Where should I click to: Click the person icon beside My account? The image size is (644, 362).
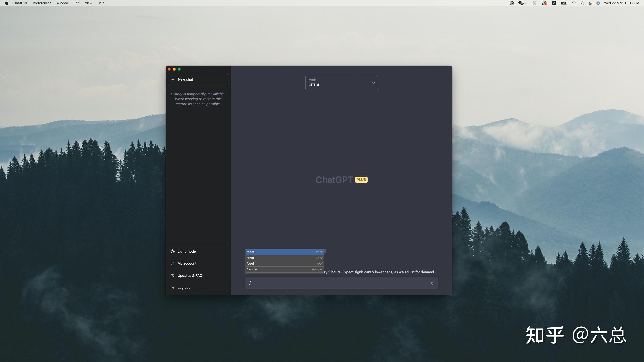click(x=173, y=263)
